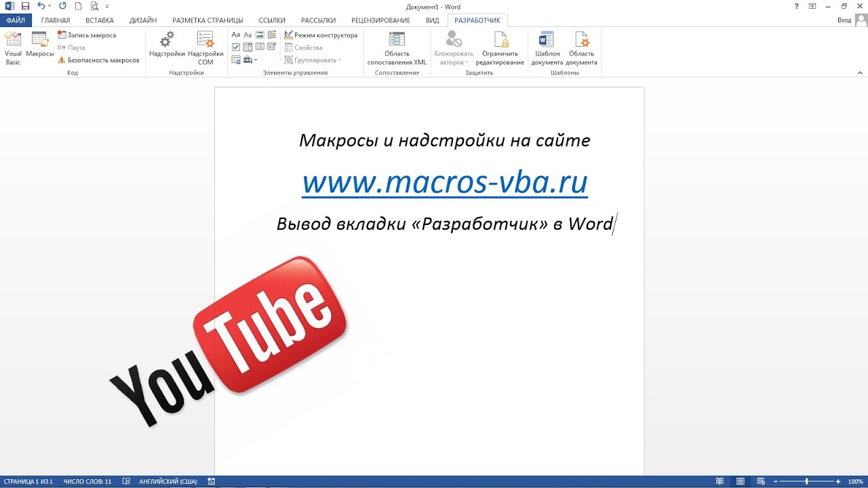Collapse the ribbon with arrow
The height and width of the screenshot is (488, 868).
tap(860, 73)
